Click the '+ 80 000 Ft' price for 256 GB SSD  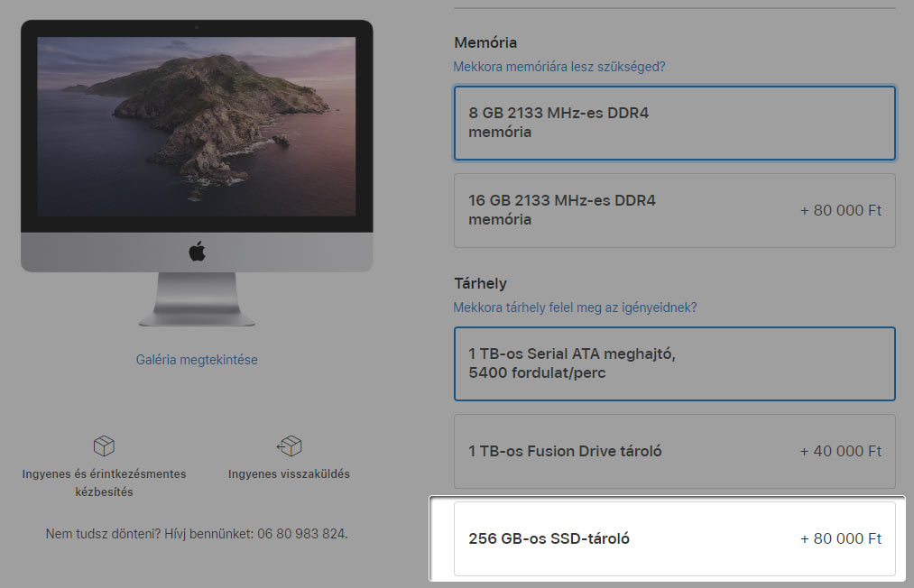pos(841,538)
